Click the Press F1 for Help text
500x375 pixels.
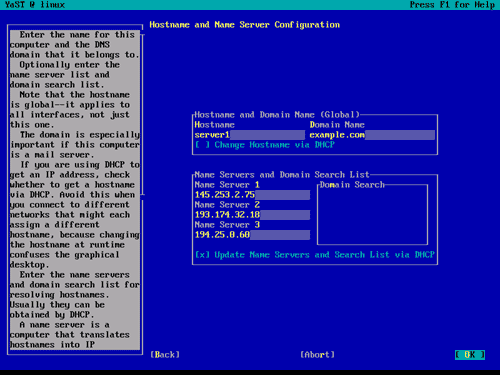452,5
